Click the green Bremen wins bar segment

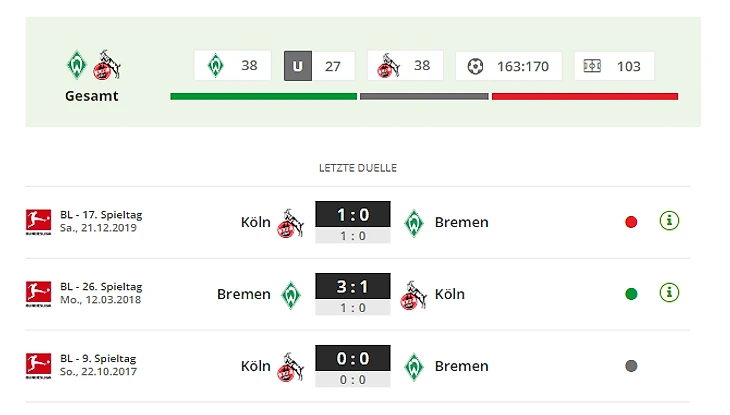(x=264, y=96)
